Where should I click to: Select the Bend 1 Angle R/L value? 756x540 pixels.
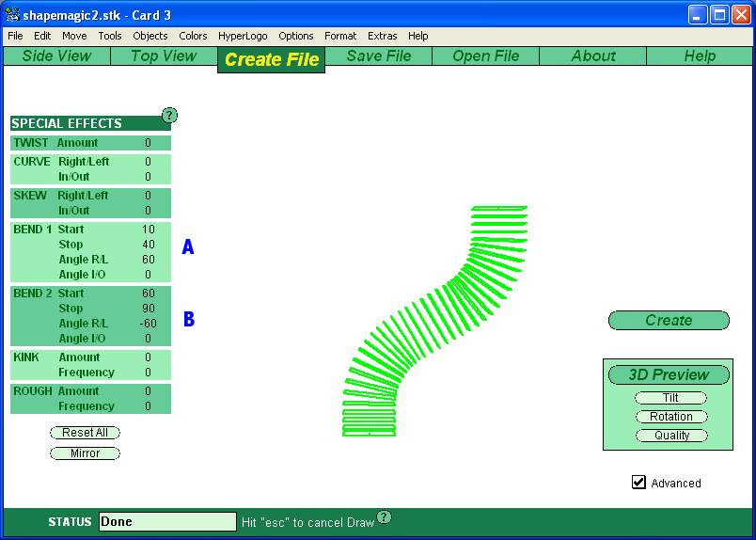pyautogui.click(x=148, y=260)
